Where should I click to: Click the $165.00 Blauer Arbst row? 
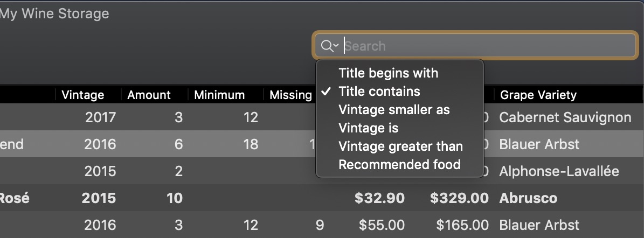click(322, 225)
